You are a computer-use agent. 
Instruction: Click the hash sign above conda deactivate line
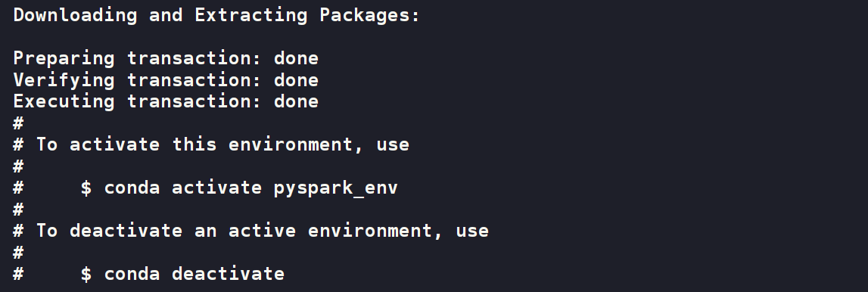[18, 252]
